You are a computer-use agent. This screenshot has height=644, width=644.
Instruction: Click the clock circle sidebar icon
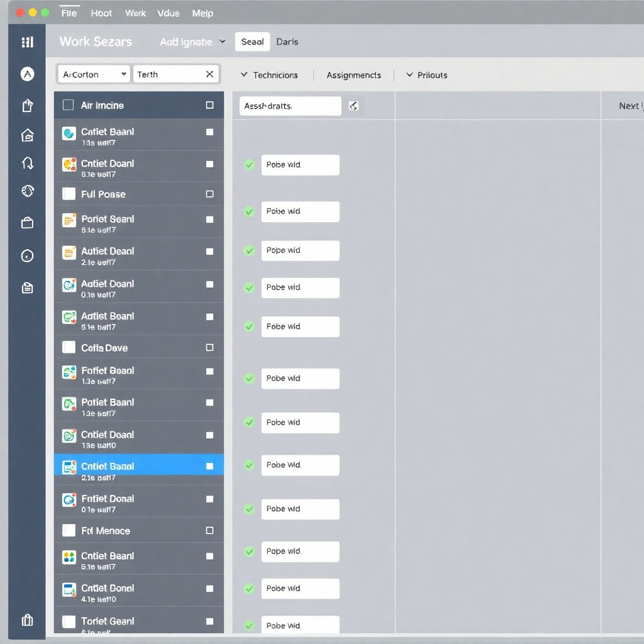pyautogui.click(x=27, y=256)
